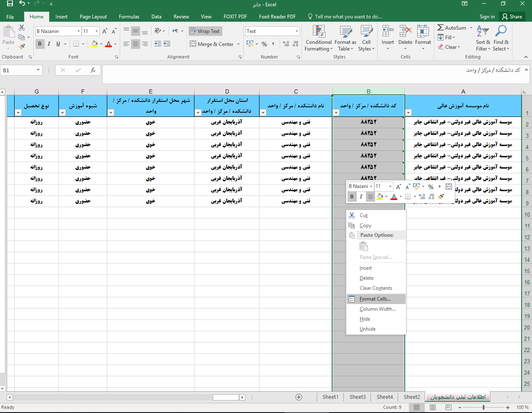The width and height of the screenshot is (532, 413).
Task: Switch to the Page Layout ribbon tab
Action: coord(93,17)
